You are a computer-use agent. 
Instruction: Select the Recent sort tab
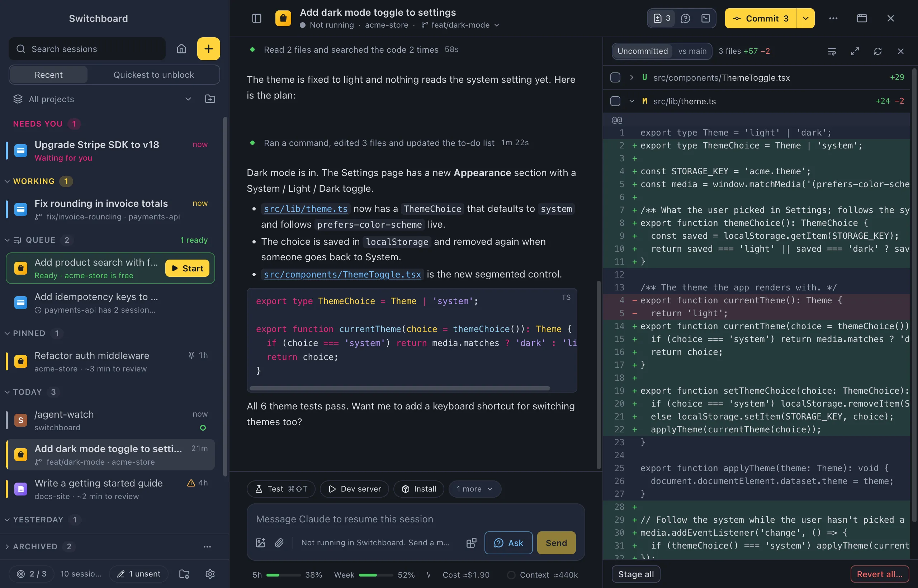48,75
